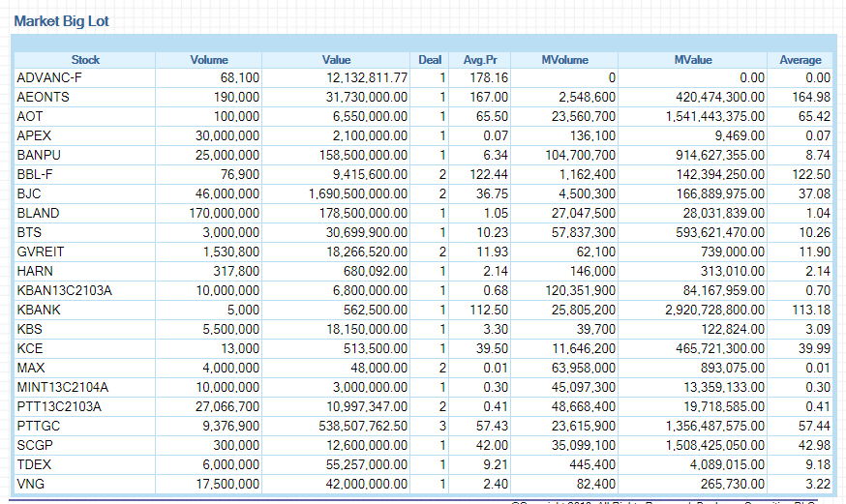Click MAX MVolume 63,958,000
Screen dimensions: 846x504
pos(584,369)
